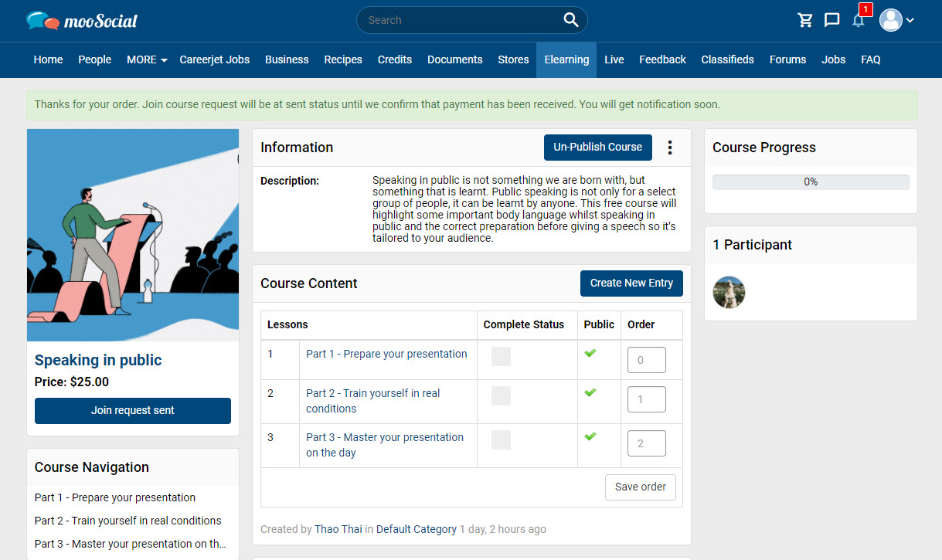Click the Part 3 public green checkmark
942x560 pixels.
590,436
